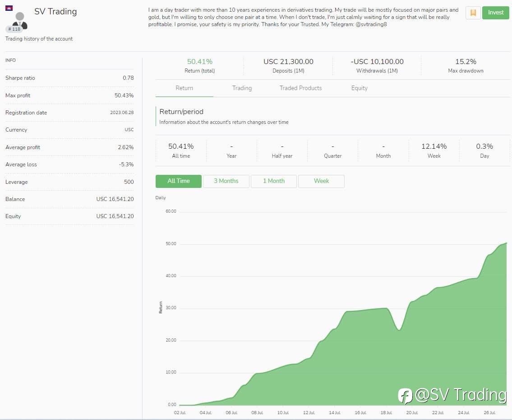Open the Return tab

pyautogui.click(x=184, y=88)
